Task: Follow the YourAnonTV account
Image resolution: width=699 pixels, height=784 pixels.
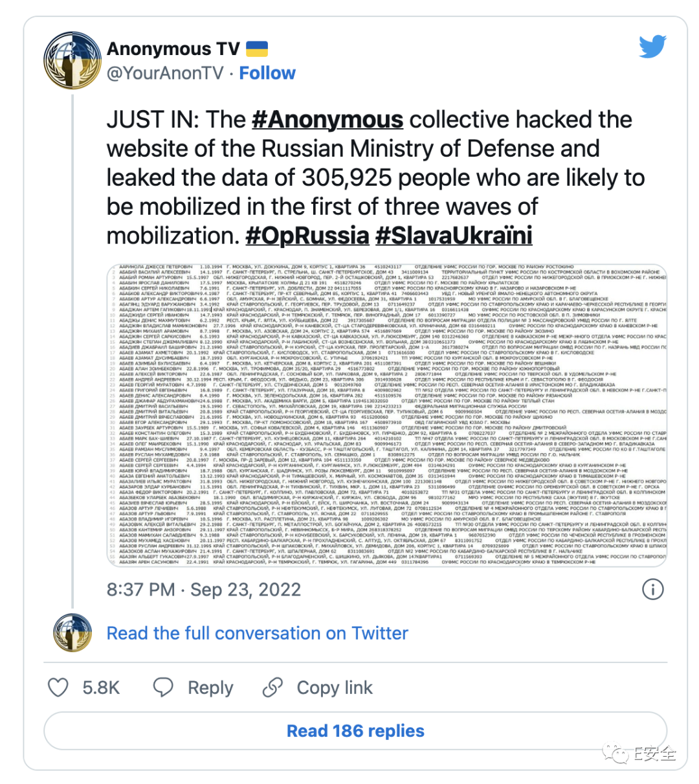Action: point(267,73)
